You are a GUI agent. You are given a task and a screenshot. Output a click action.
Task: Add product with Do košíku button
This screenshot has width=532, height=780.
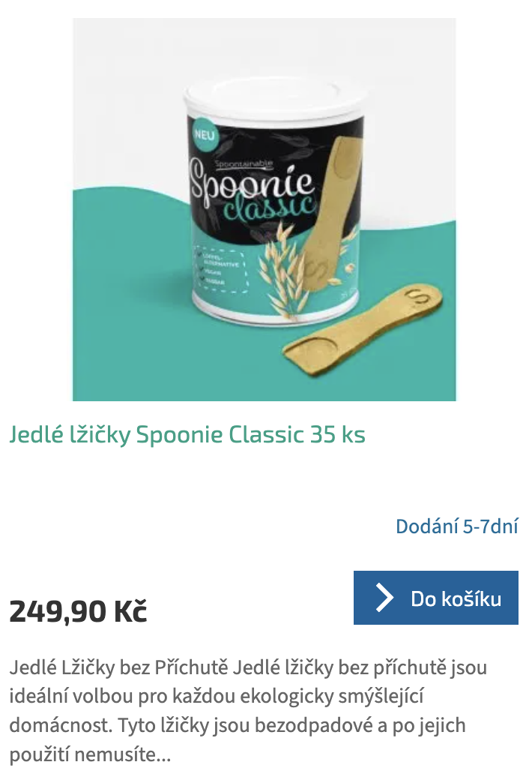[436, 598]
